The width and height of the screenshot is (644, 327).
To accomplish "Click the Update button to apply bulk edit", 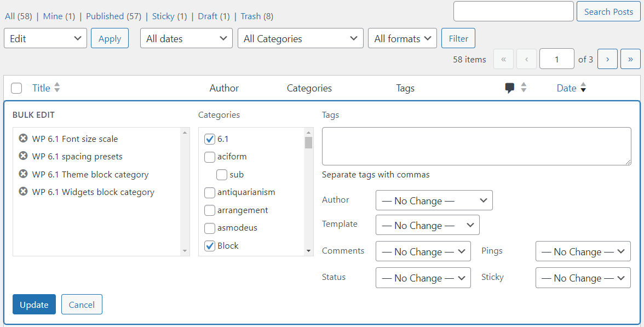I will tap(34, 304).
